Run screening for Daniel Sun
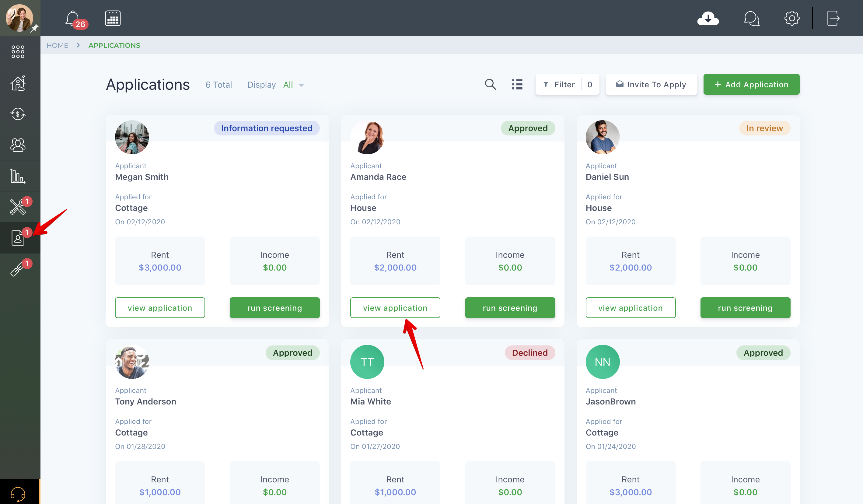The image size is (863, 504). 745,308
